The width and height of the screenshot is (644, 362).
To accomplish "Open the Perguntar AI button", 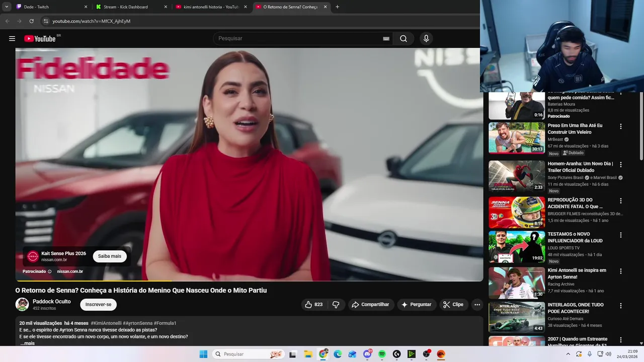I will coord(416,305).
